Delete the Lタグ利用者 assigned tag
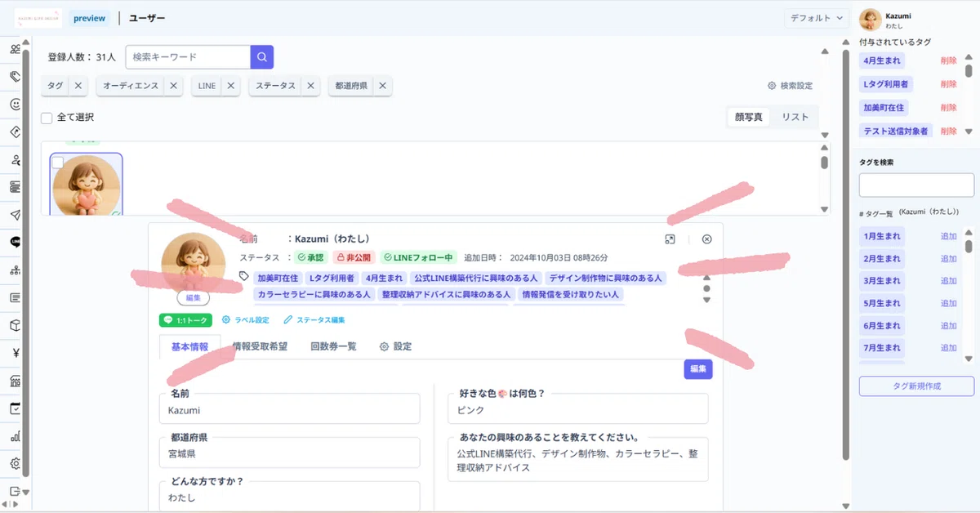This screenshot has height=513, width=980. point(948,84)
